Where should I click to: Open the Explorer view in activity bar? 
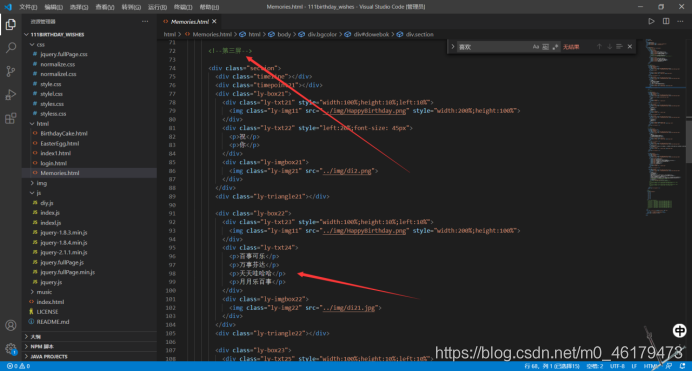point(11,24)
